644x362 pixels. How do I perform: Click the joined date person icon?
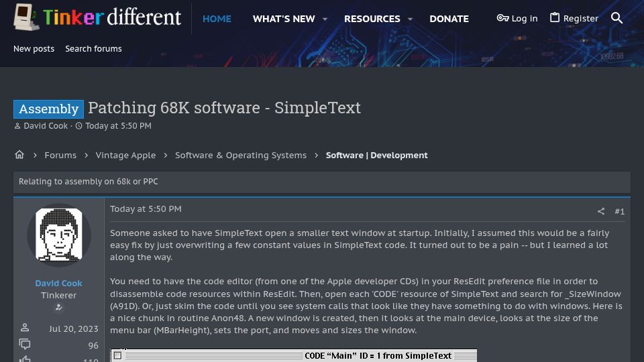click(x=25, y=328)
